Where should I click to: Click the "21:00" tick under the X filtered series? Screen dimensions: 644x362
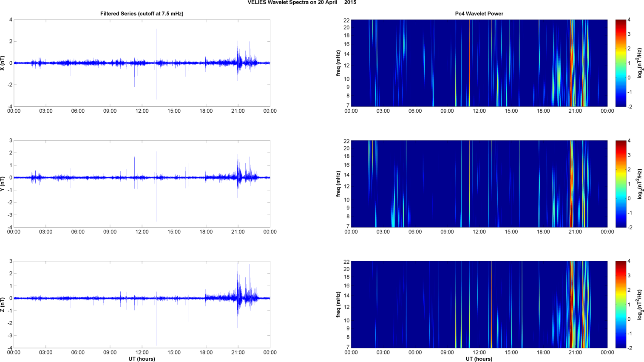coord(238,111)
